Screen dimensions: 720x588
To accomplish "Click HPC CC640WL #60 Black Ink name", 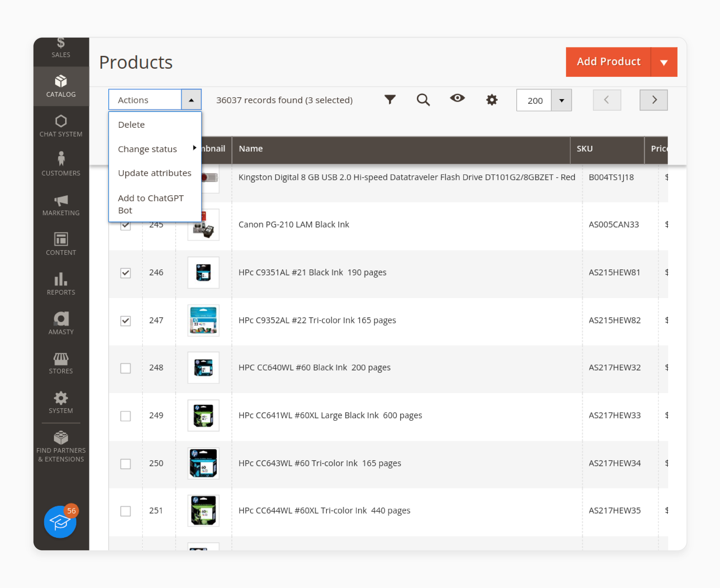I will tap(314, 367).
